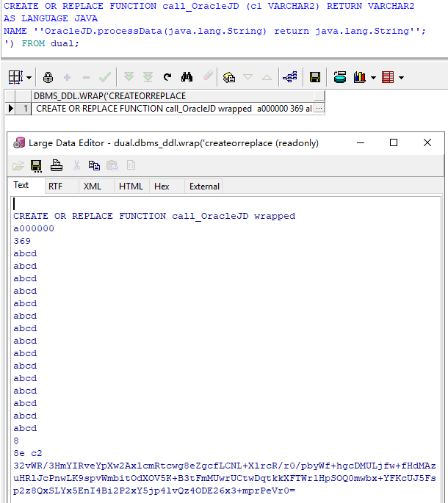Click the 'FROM dual;' line in SQL editor

tap(50, 43)
